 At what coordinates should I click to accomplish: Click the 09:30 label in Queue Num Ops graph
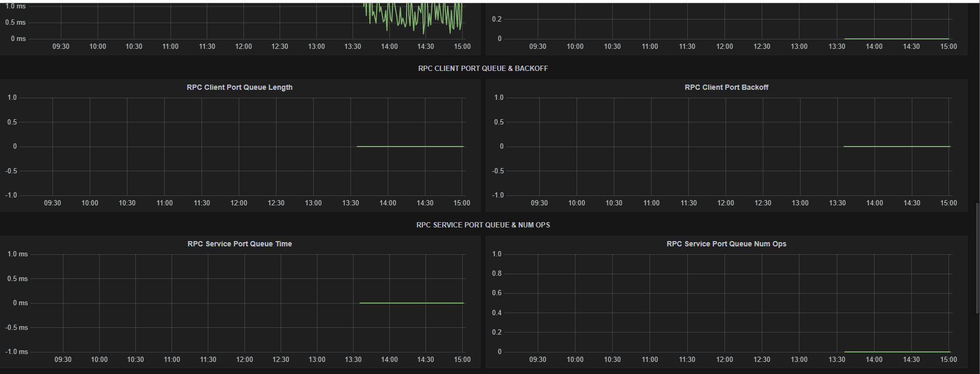[x=538, y=359]
